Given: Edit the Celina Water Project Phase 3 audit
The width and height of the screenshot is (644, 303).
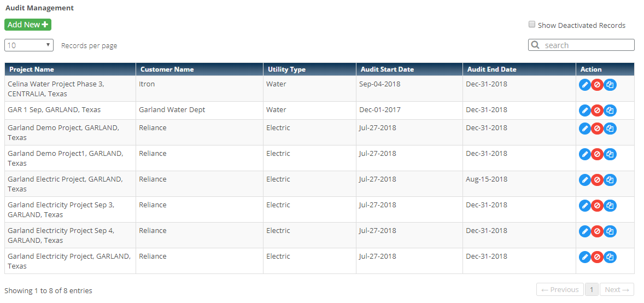Looking at the screenshot, I should tap(585, 85).
